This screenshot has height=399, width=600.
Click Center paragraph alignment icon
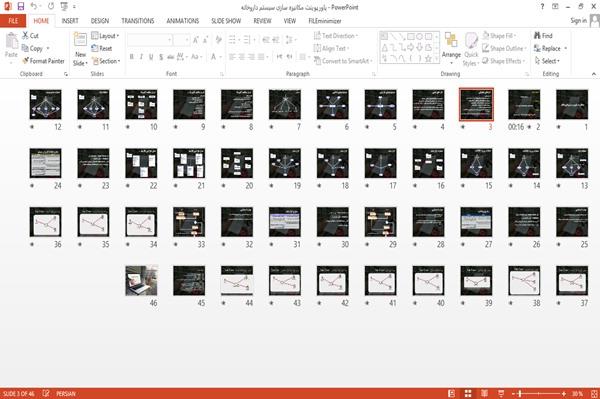242,57
